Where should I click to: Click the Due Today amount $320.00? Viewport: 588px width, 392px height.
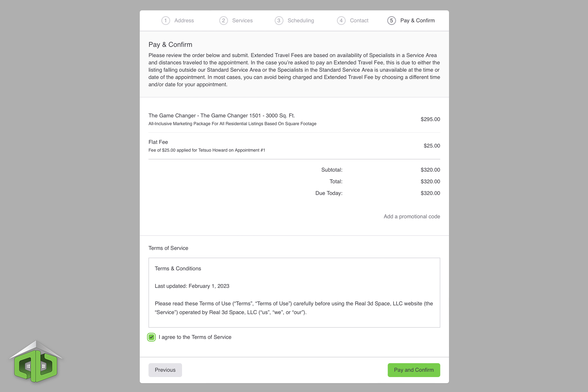coord(430,193)
